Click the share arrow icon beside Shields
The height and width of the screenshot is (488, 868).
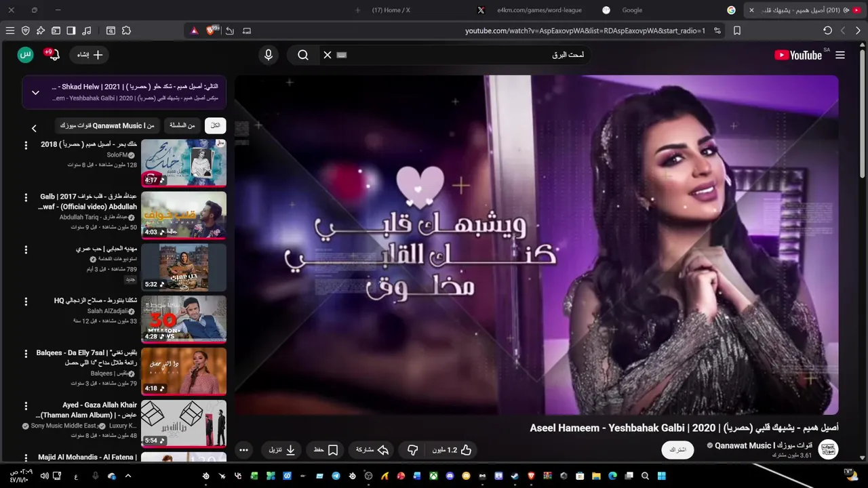click(x=230, y=30)
